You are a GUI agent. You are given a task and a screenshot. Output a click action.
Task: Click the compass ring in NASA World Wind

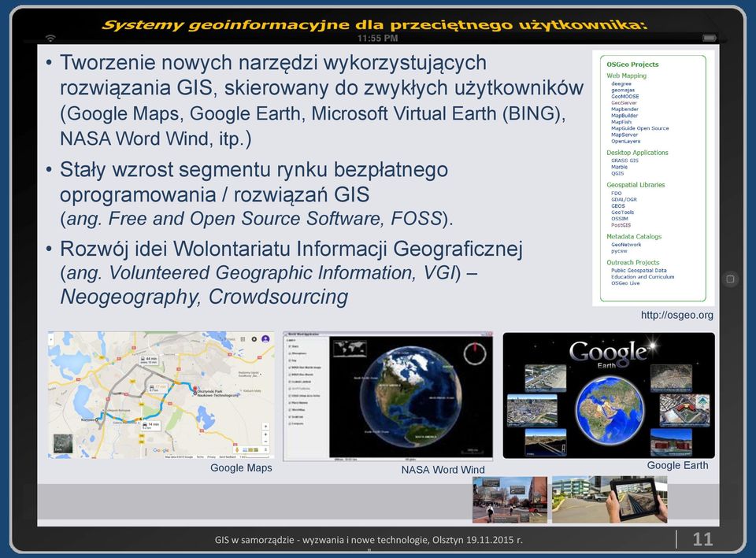coord(474,353)
